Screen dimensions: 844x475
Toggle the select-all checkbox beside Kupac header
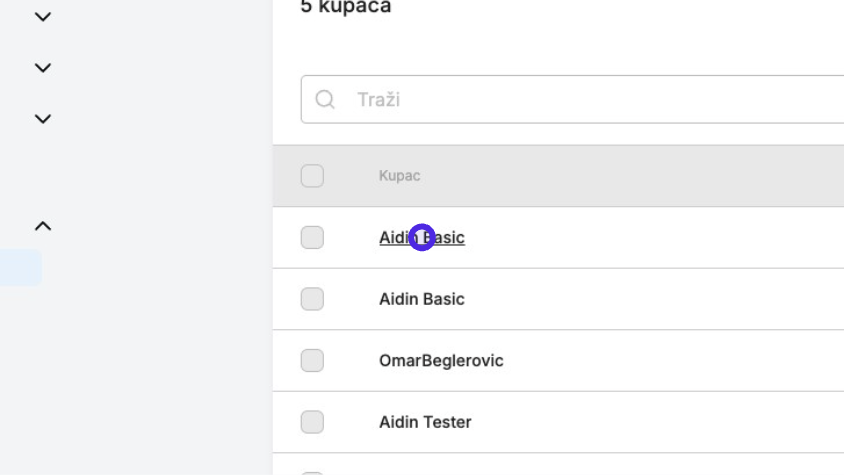pos(312,176)
